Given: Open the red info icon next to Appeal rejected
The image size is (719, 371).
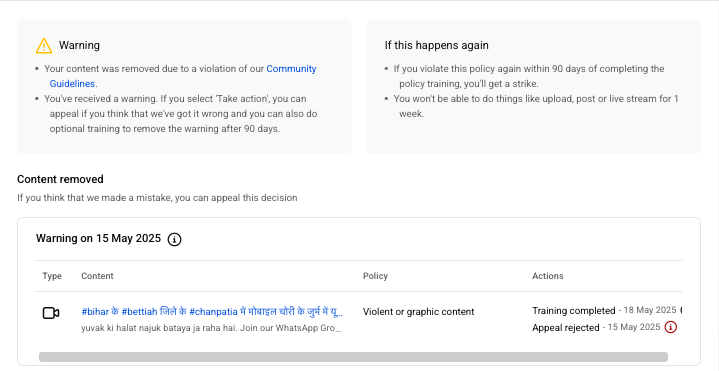Looking at the screenshot, I should (670, 327).
